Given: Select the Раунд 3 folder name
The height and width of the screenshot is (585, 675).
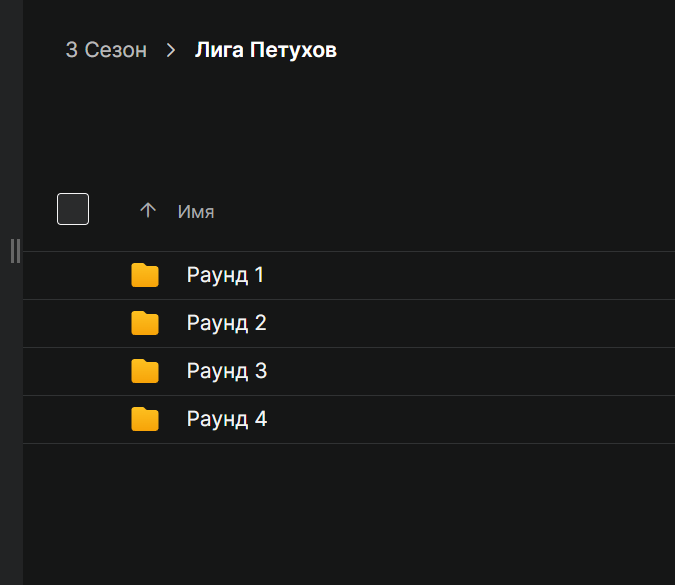Looking at the screenshot, I should [x=226, y=371].
